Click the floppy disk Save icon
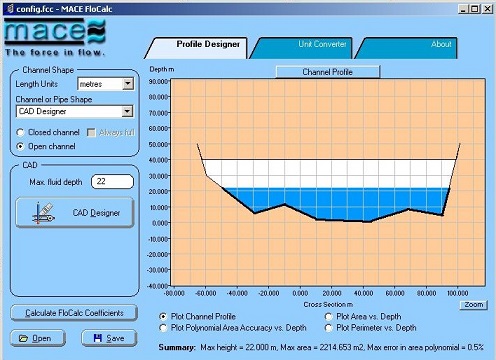 [98, 338]
